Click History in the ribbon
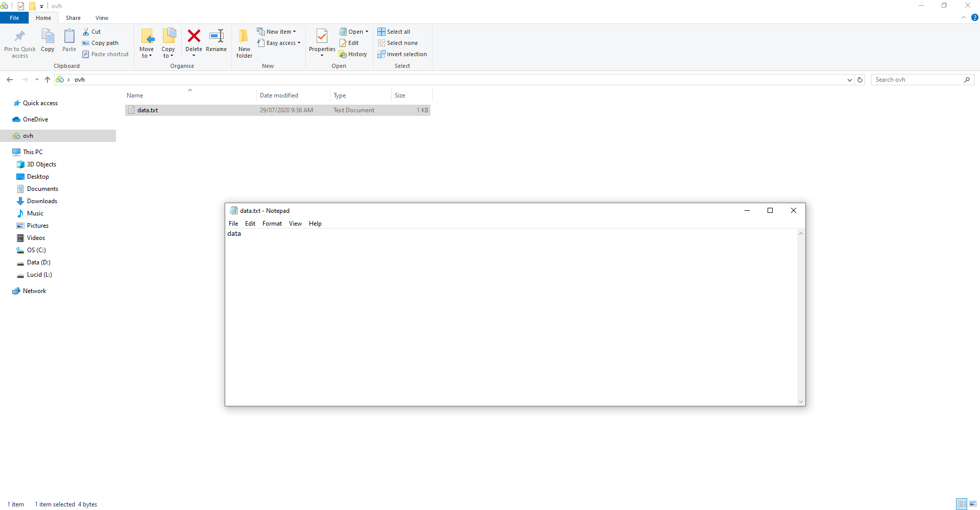 (353, 54)
